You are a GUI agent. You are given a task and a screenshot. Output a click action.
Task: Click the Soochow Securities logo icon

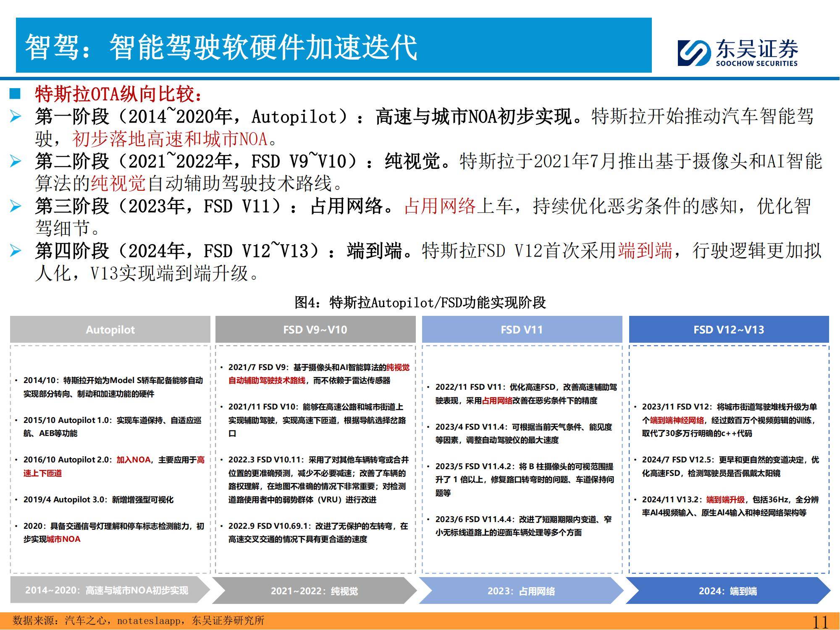tap(694, 53)
